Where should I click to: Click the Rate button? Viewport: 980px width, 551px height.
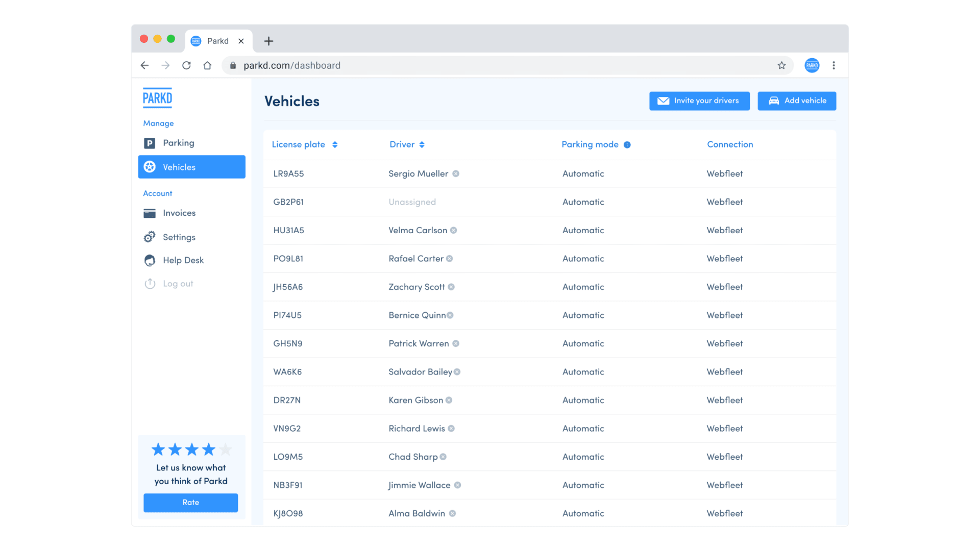[x=190, y=503]
